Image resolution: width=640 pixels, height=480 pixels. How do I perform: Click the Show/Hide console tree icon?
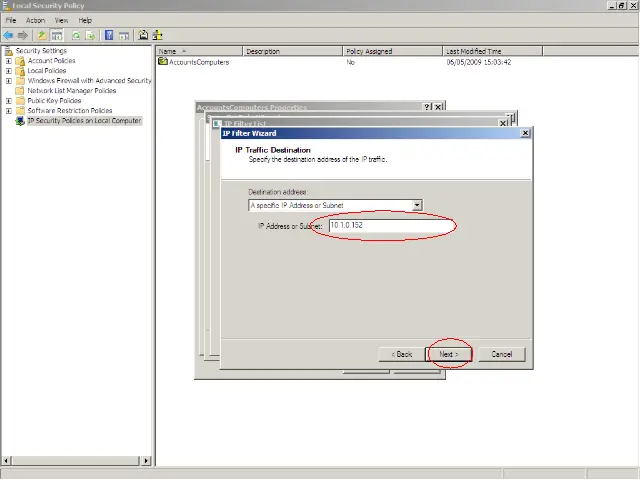pyautogui.click(x=57, y=35)
